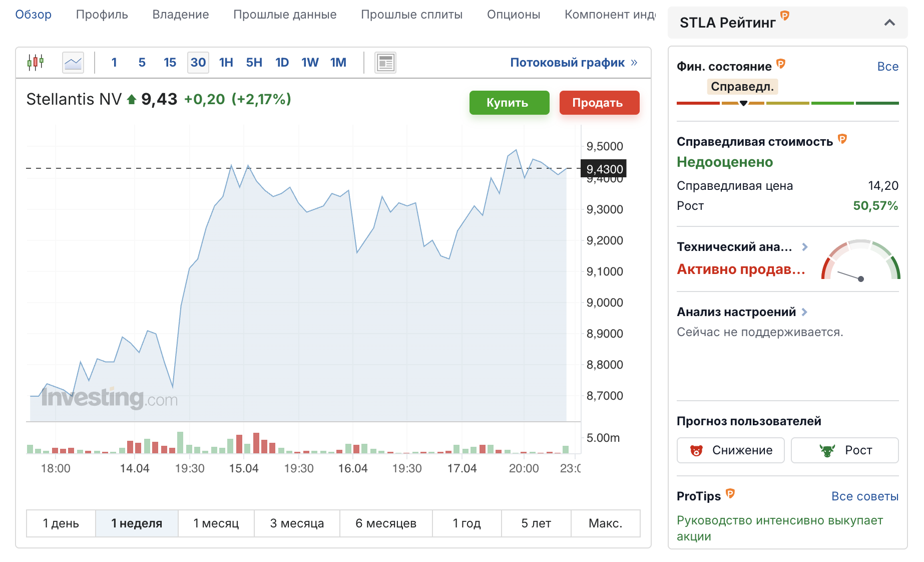The height and width of the screenshot is (562, 924).
Task: Expand Технический анализ chevron
Action: (x=805, y=247)
